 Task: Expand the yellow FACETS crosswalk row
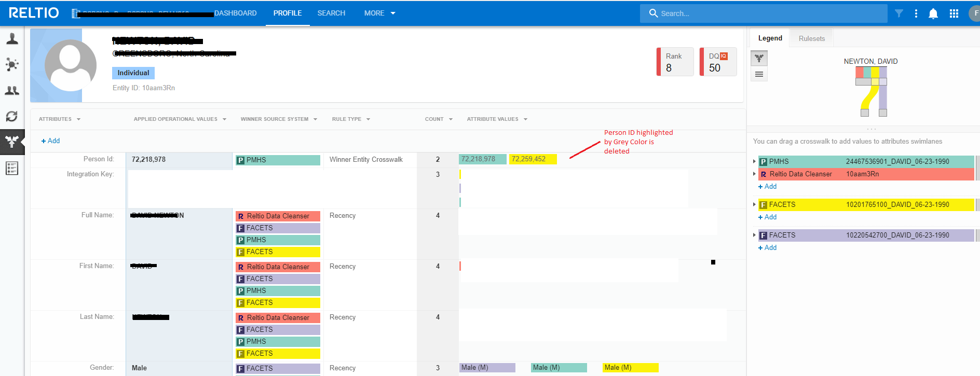point(754,204)
